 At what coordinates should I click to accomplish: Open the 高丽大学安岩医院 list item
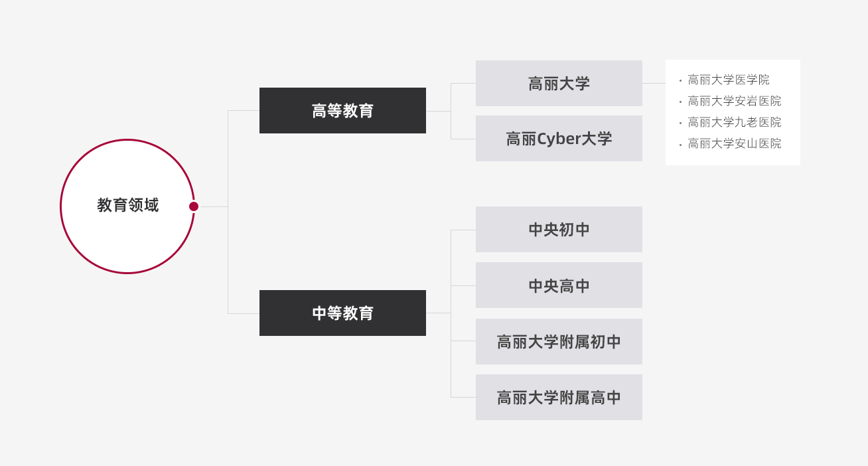point(734,102)
